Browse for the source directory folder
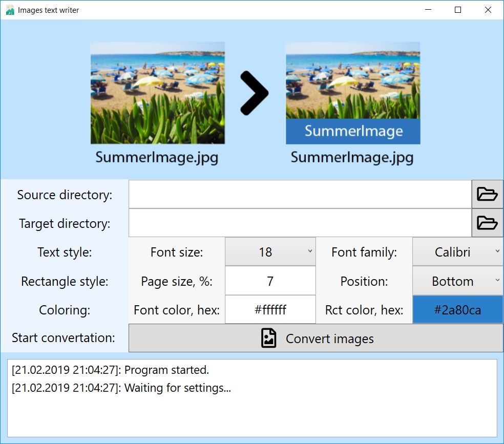The image size is (504, 444). tap(487, 194)
